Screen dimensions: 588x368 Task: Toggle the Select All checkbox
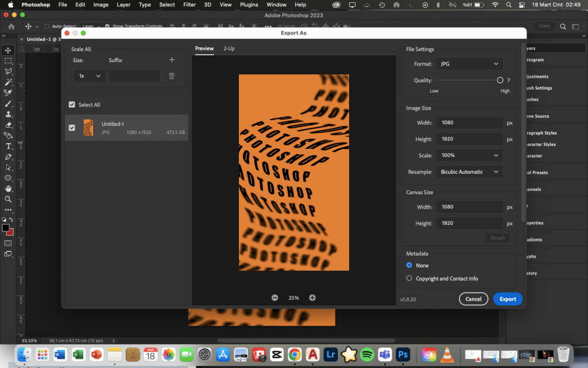coord(72,105)
